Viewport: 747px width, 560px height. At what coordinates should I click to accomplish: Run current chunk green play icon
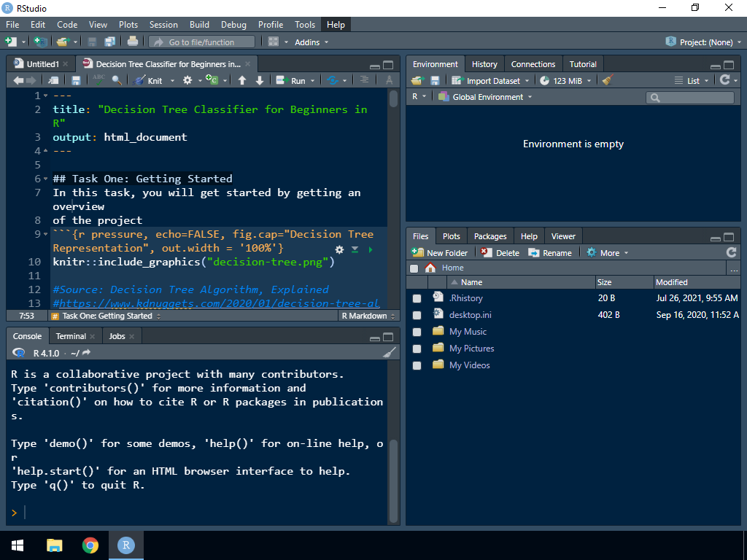coord(371,249)
